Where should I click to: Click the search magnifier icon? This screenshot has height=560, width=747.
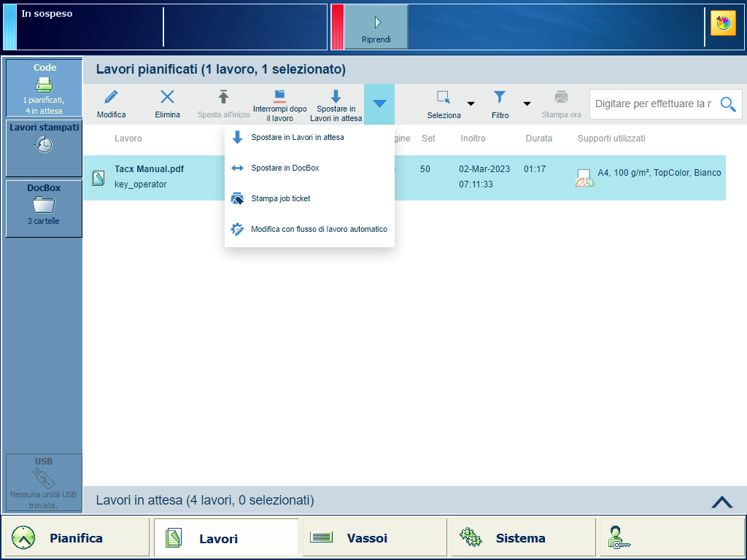click(728, 104)
